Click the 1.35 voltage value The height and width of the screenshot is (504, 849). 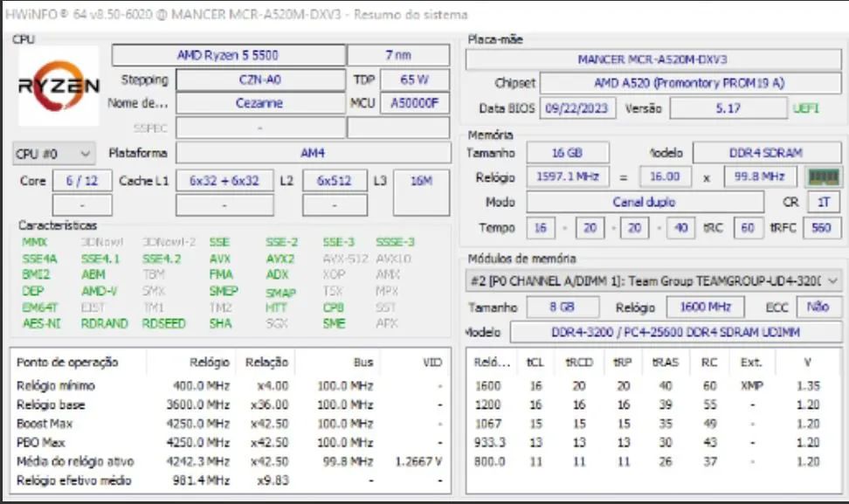pos(809,386)
